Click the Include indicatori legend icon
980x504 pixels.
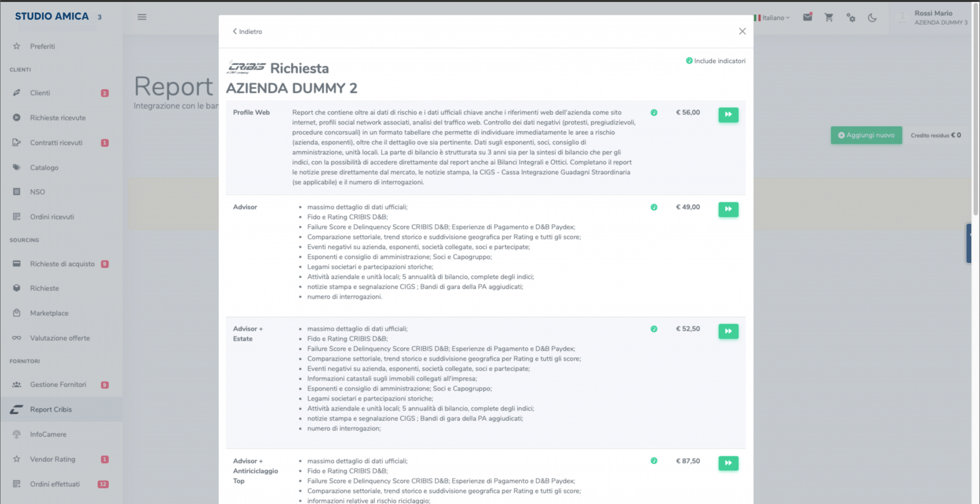pos(689,61)
